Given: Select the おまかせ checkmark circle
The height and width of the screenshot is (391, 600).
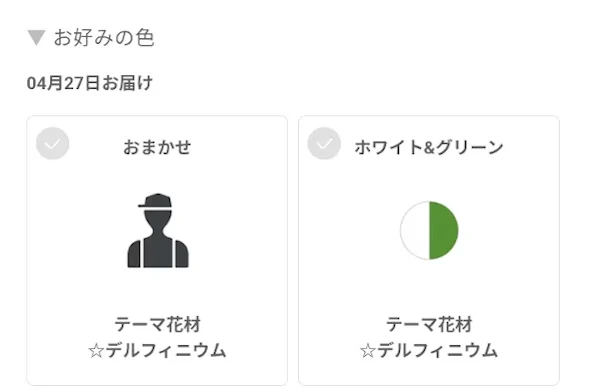Looking at the screenshot, I should click(x=52, y=143).
